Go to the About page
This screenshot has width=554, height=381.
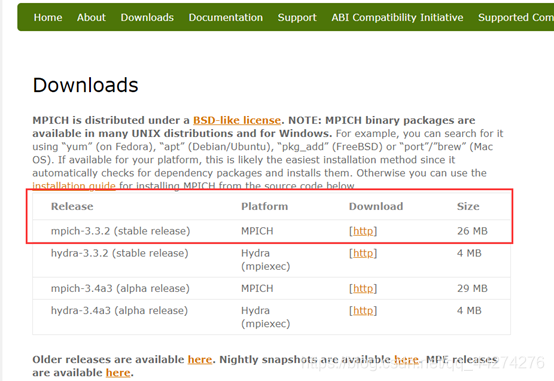tap(91, 17)
